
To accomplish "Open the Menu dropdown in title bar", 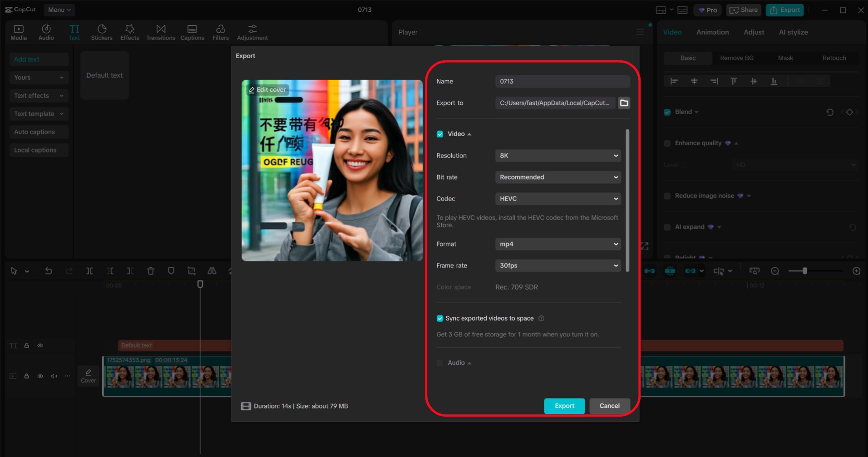I will (59, 10).
